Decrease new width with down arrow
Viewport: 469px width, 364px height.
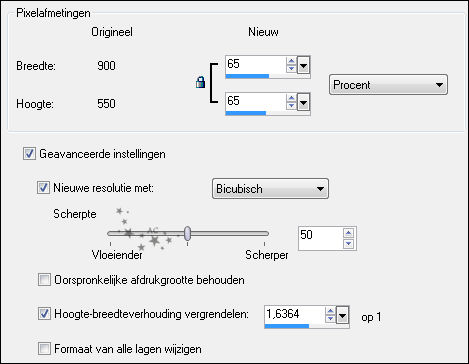pos(291,68)
